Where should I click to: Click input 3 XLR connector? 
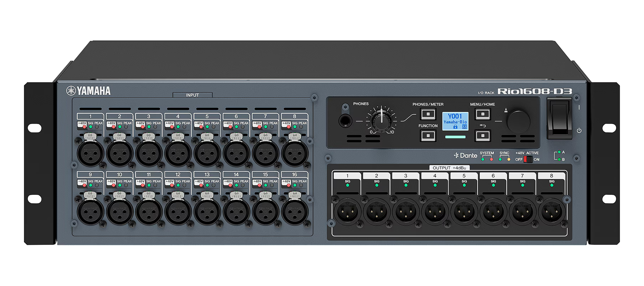click(148, 153)
